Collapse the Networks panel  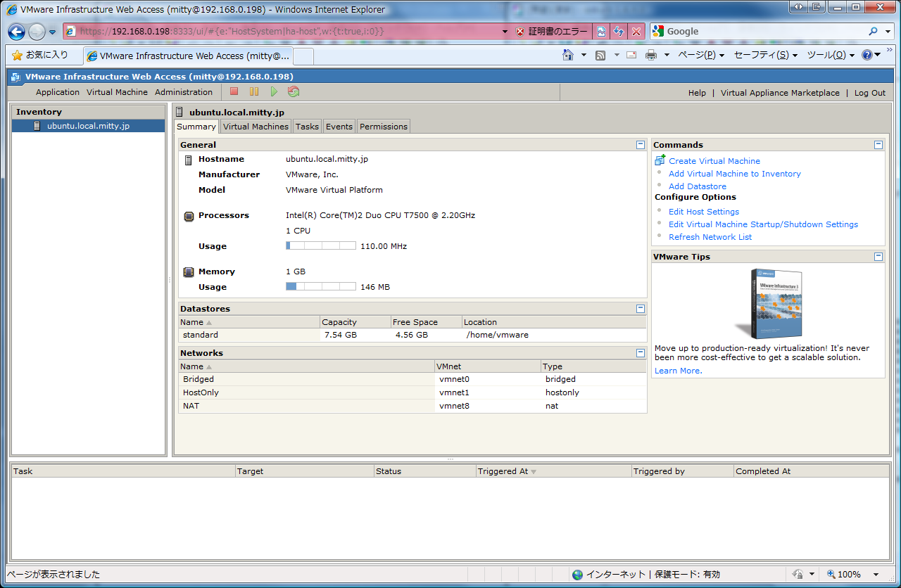tap(641, 353)
